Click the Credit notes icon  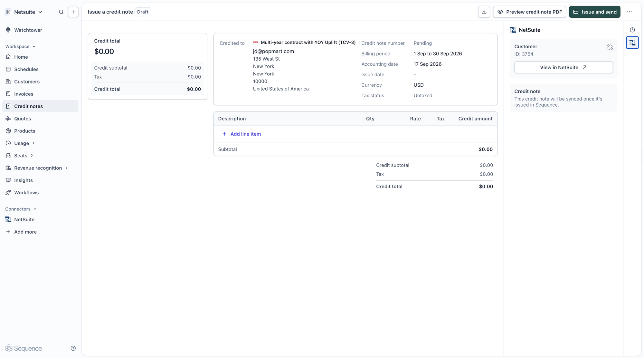point(8,106)
